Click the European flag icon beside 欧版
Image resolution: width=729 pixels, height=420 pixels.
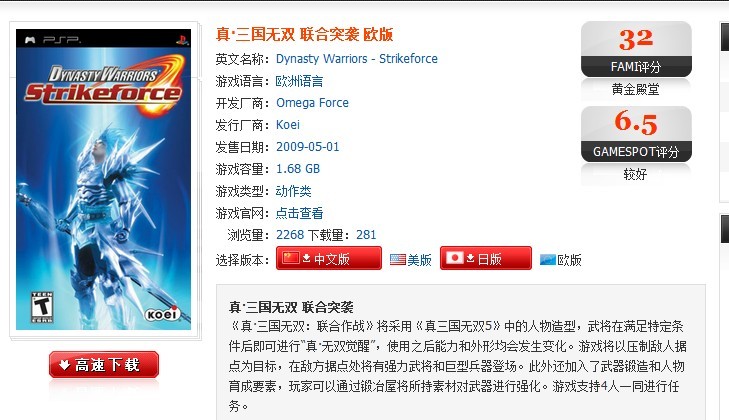(548, 260)
